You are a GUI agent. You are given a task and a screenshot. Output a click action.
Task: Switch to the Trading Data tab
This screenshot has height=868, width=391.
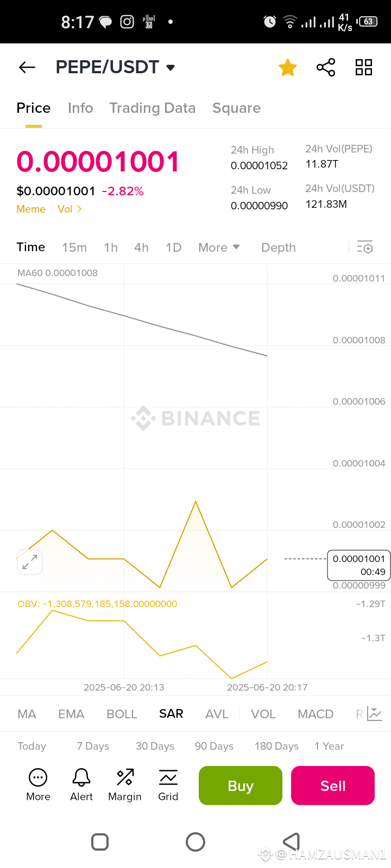(x=153, y=108)
